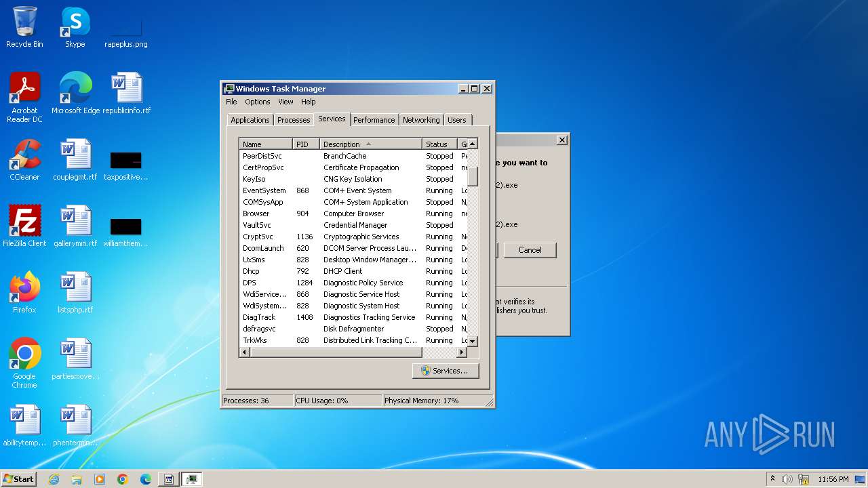Select republicinfo.rtf document icon

[x=126, y=94]
